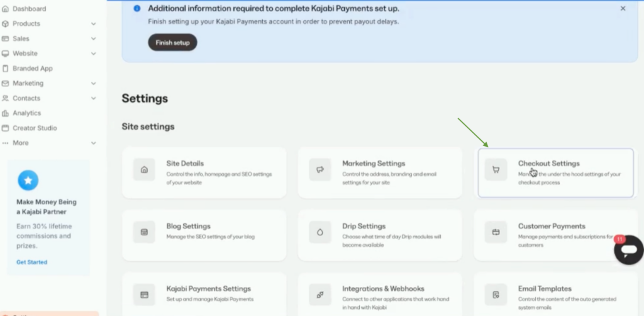Click 'Set up and manage Kajabi Payments' text
This screenshot has height=316, width=644.
(210, 299)
